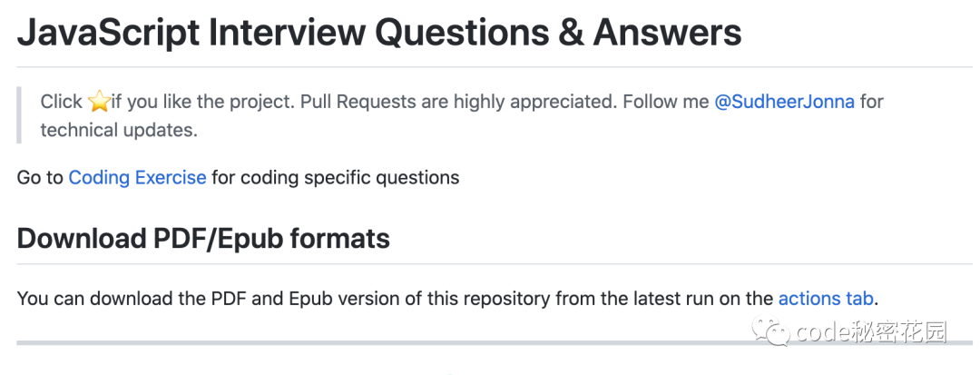This screenshot has height=375, width=980.
Task: Click the "Go to" text
Action: (40, 177)
